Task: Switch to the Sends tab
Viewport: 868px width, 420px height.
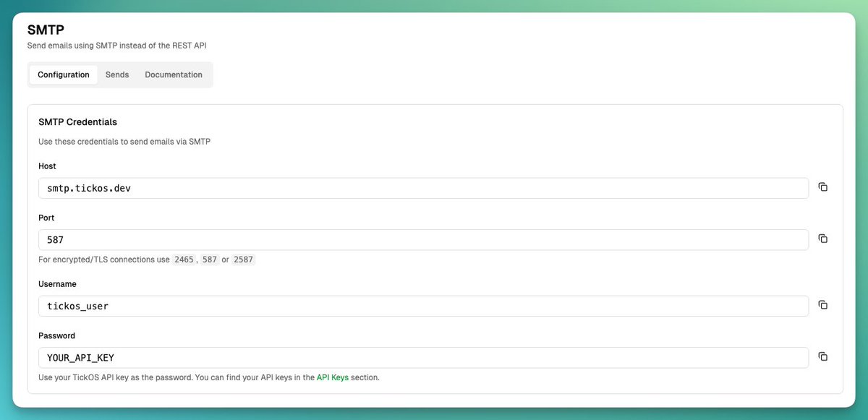Action: click(117, 75)
